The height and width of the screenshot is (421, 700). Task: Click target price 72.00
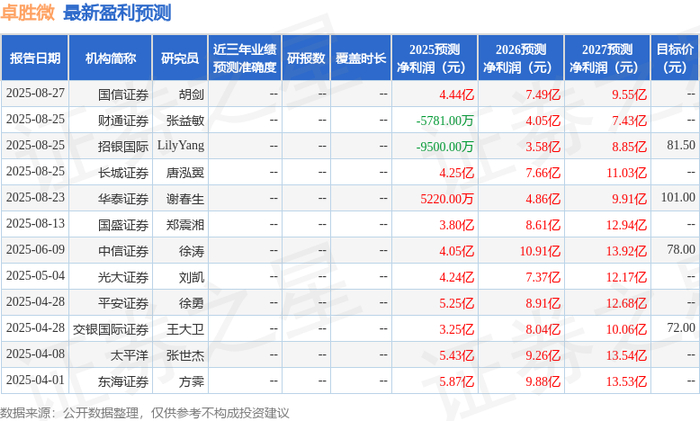681,328
